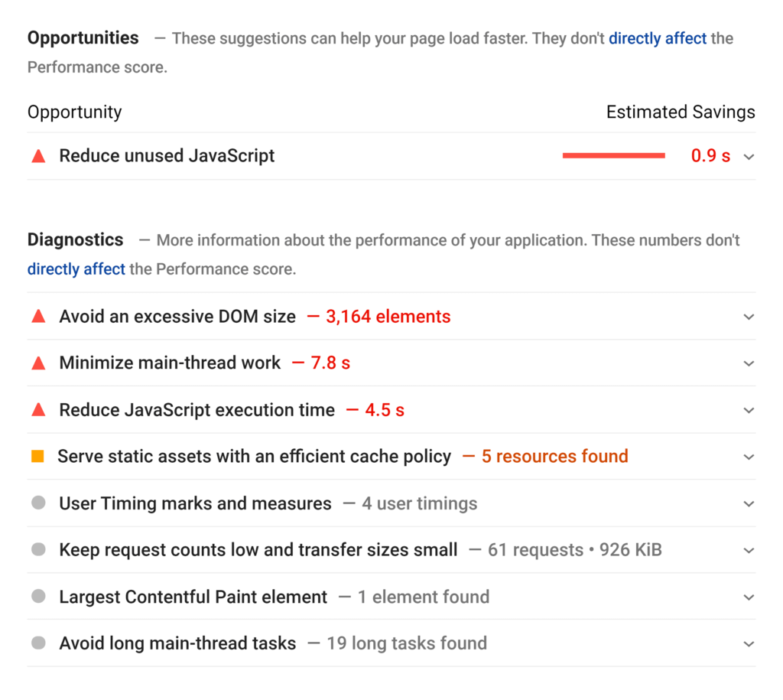
Task: Open the directly affect link in Opportunities description
Action: click(x=658, y=38)
